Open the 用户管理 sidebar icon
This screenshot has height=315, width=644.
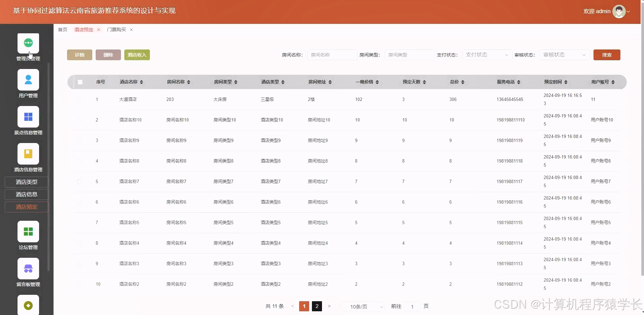click(x=28, y=80)
